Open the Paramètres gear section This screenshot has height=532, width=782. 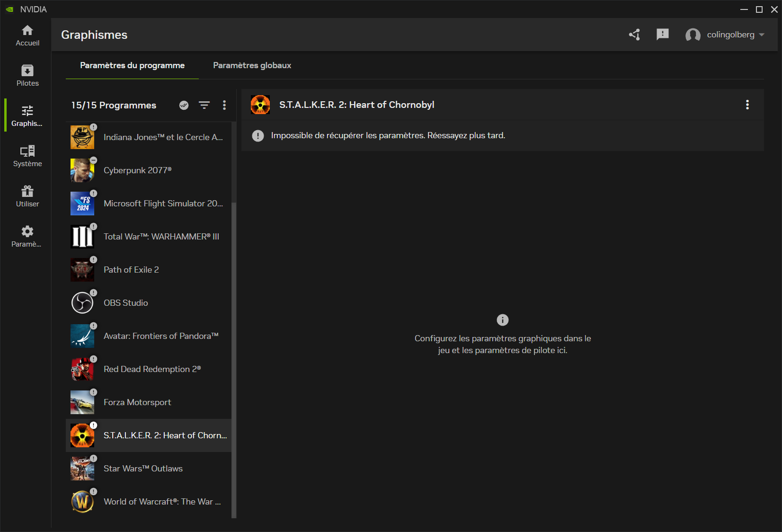[27, 237]
